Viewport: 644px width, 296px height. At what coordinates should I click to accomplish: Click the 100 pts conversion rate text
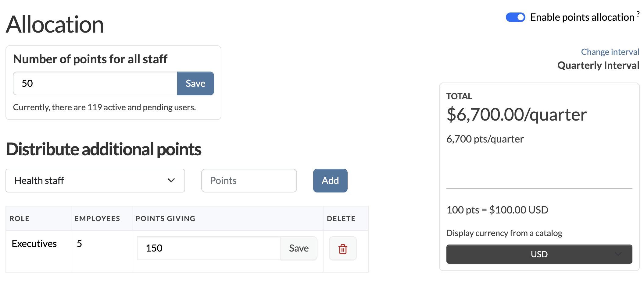click(497, 210)
